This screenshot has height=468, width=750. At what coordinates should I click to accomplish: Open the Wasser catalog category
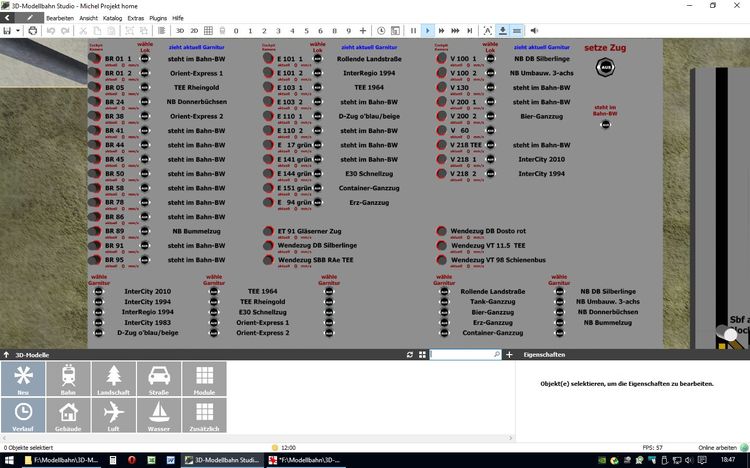coord(159,415)
